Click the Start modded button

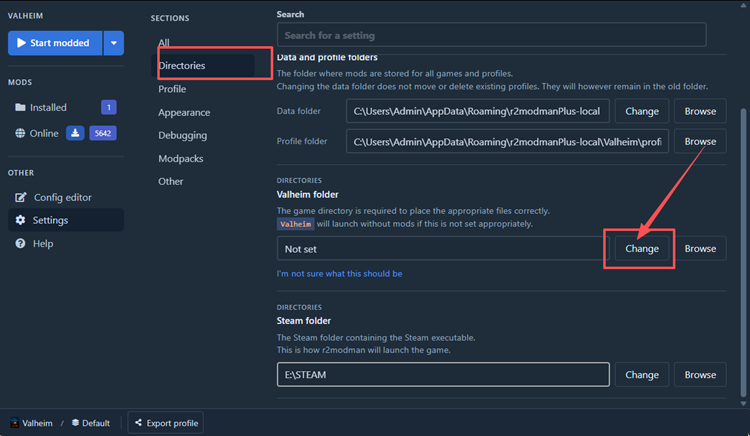pos(55,43)
